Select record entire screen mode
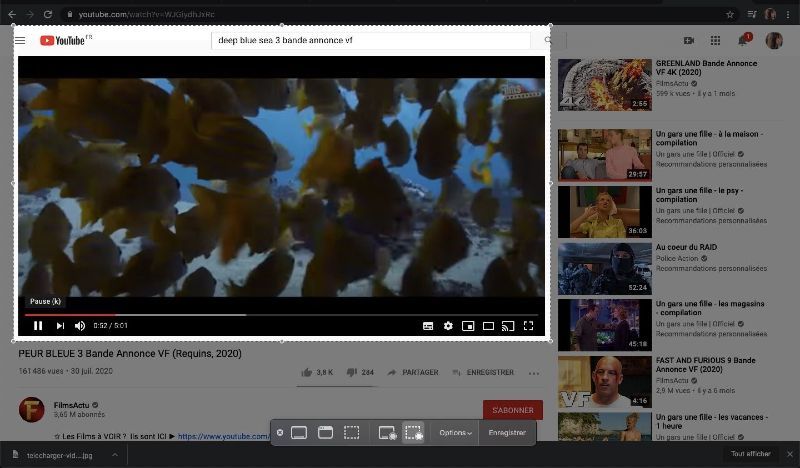Viewport: 800px width, 468px height. tap(387, 433)
